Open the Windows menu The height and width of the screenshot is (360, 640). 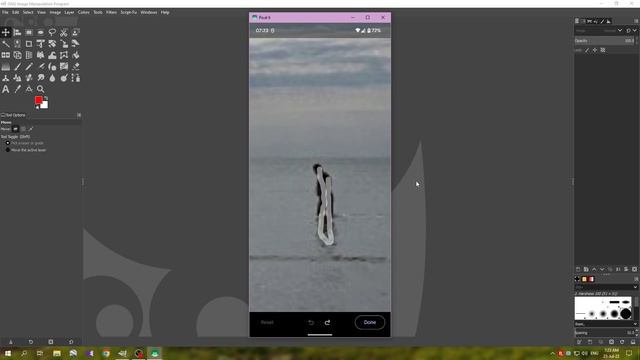(x=149, y=13)
